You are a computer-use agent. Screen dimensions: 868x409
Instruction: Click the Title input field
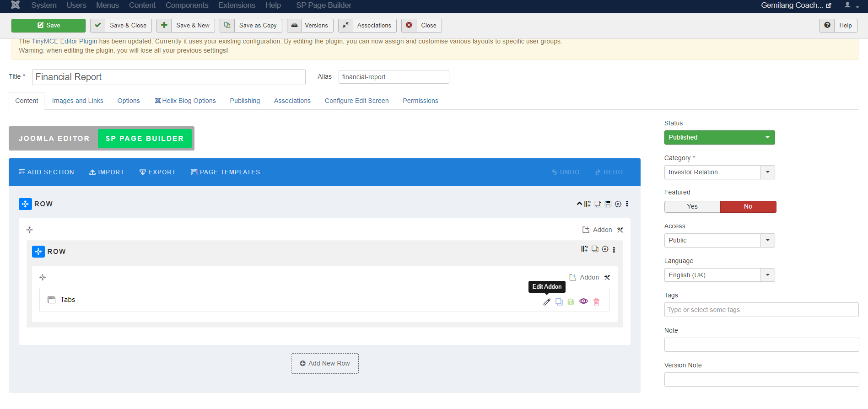coord(169,77)
